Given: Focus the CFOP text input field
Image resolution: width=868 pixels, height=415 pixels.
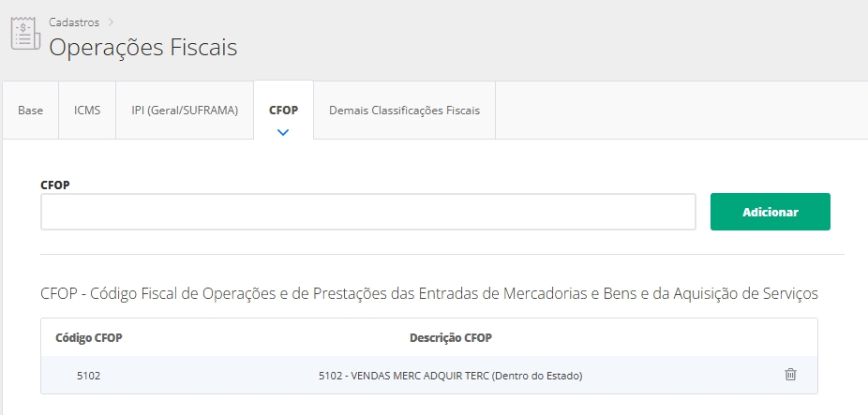Looking at the screenshot, I should (367, 212).
